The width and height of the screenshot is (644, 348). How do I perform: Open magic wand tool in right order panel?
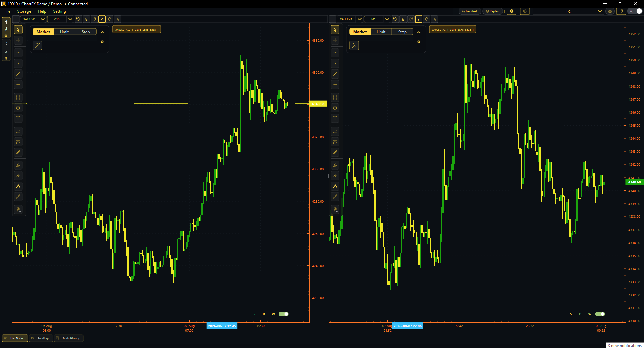tap(354, 45)
